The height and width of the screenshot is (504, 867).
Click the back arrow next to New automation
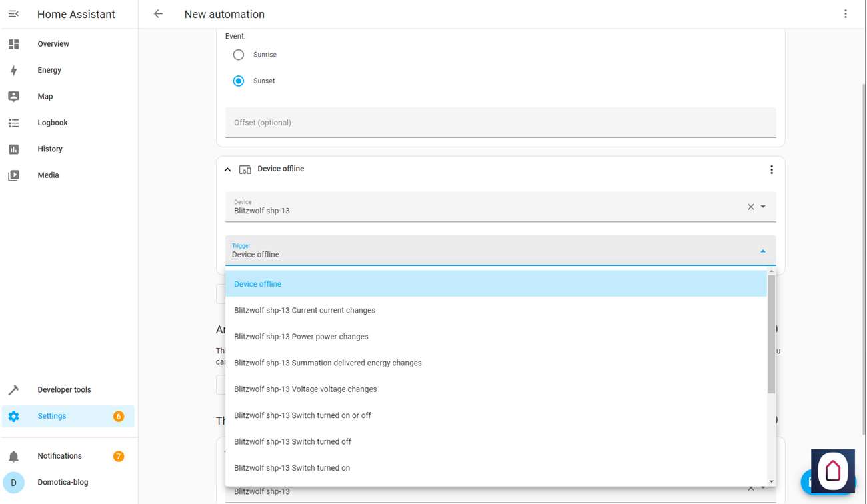point(158,14)
